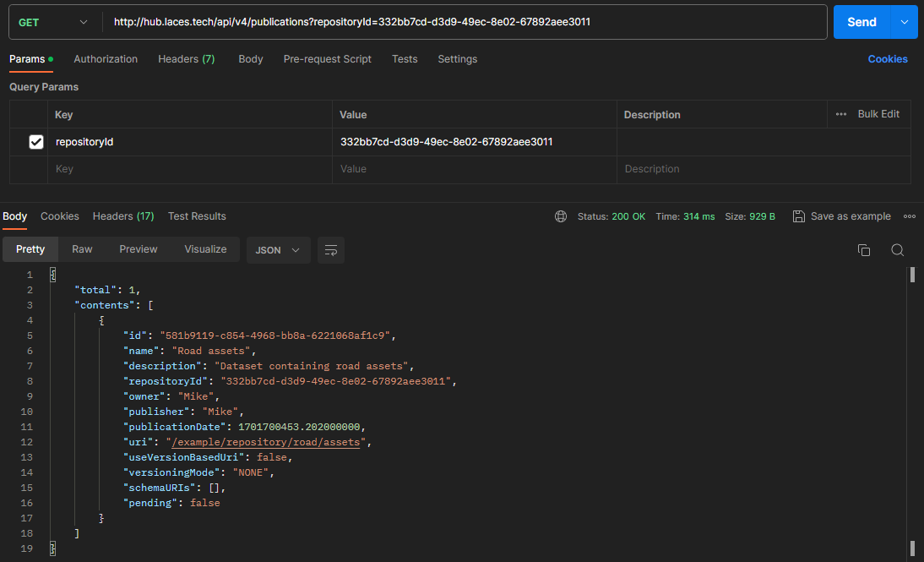
Task: Click the Save as example icon
Action: 798,216
